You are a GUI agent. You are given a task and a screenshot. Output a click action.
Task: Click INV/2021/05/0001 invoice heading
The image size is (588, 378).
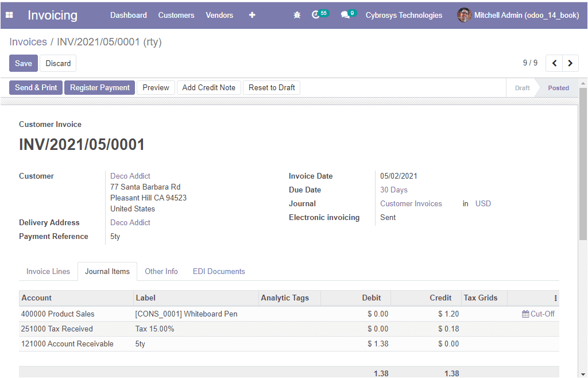coord(82,144)
